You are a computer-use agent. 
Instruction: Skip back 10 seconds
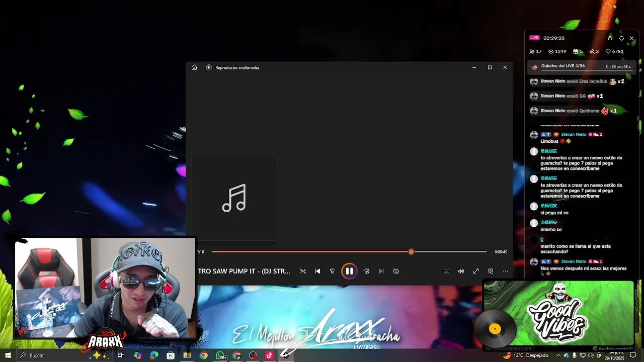332,271
